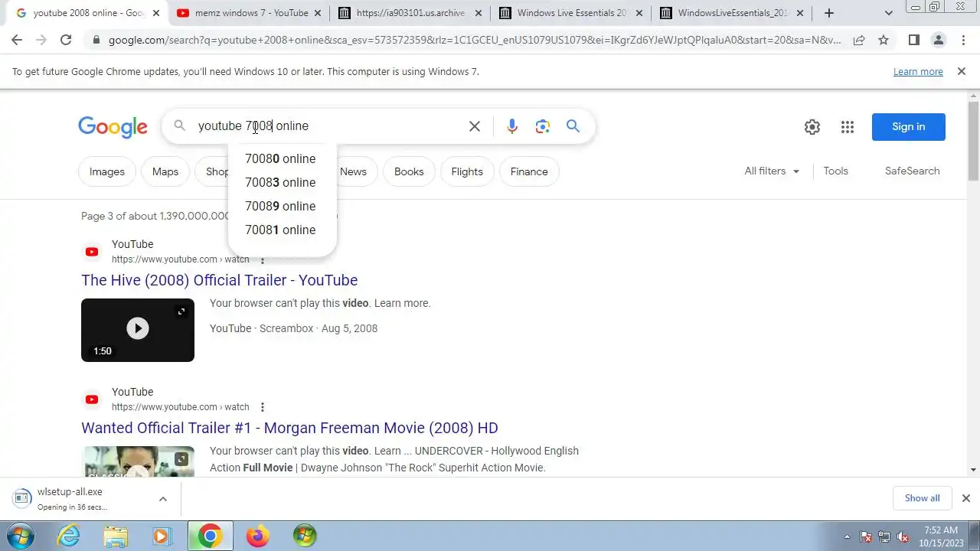Screen dimensions: 980x551
Task: Select the News filter
Action: point(354,171)
